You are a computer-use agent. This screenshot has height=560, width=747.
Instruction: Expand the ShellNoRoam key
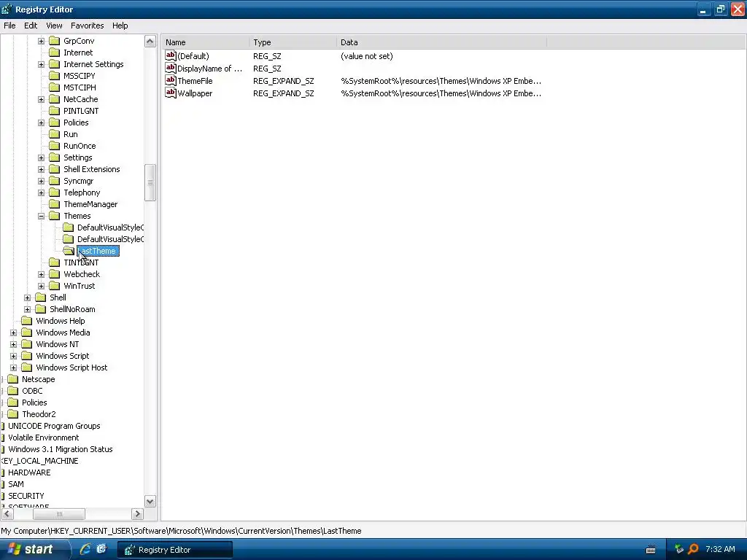[x=27, y=309]
